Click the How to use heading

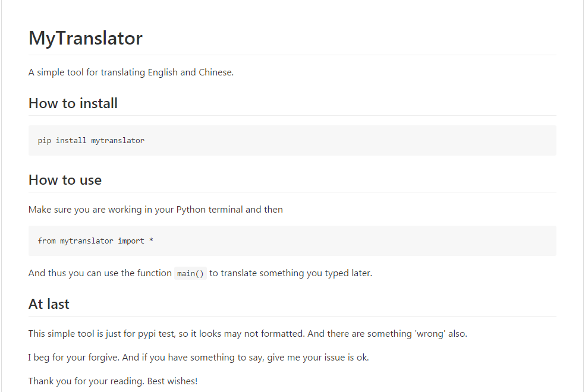(x=65, y=180)
